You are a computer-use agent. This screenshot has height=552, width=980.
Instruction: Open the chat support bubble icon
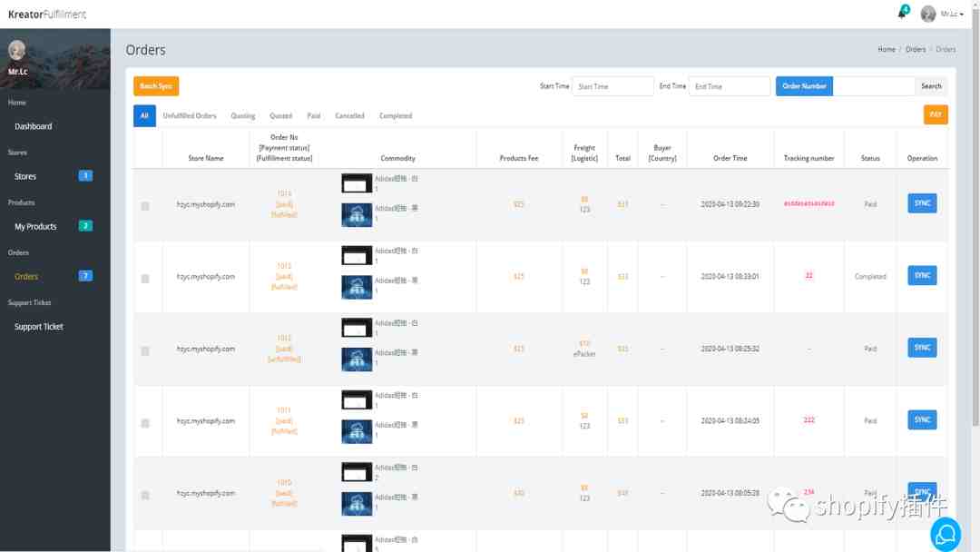(945, 534)
